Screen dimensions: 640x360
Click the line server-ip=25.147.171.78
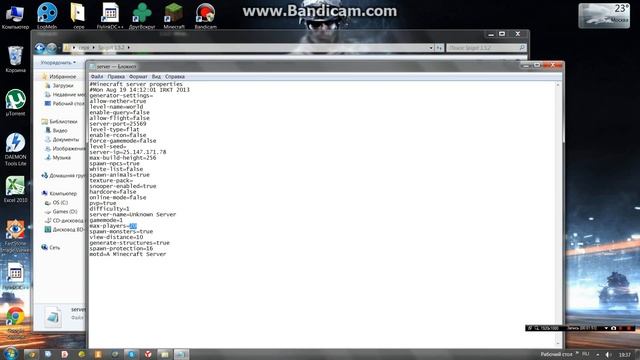coord(128,152)
